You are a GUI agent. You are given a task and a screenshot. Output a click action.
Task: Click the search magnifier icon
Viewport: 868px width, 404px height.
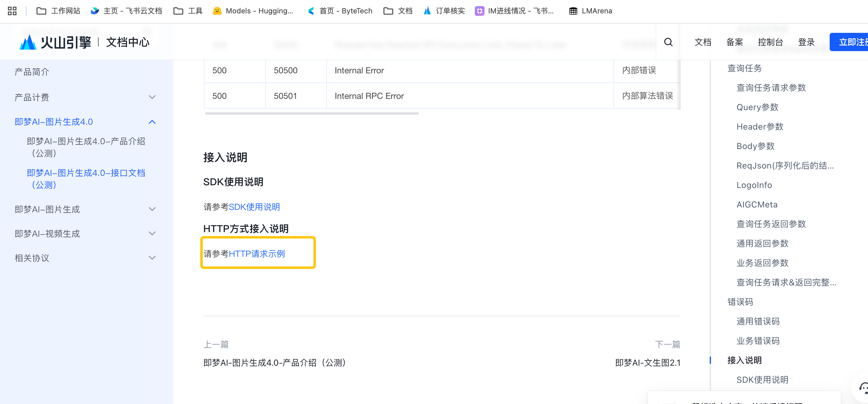(x=668, y=42)
